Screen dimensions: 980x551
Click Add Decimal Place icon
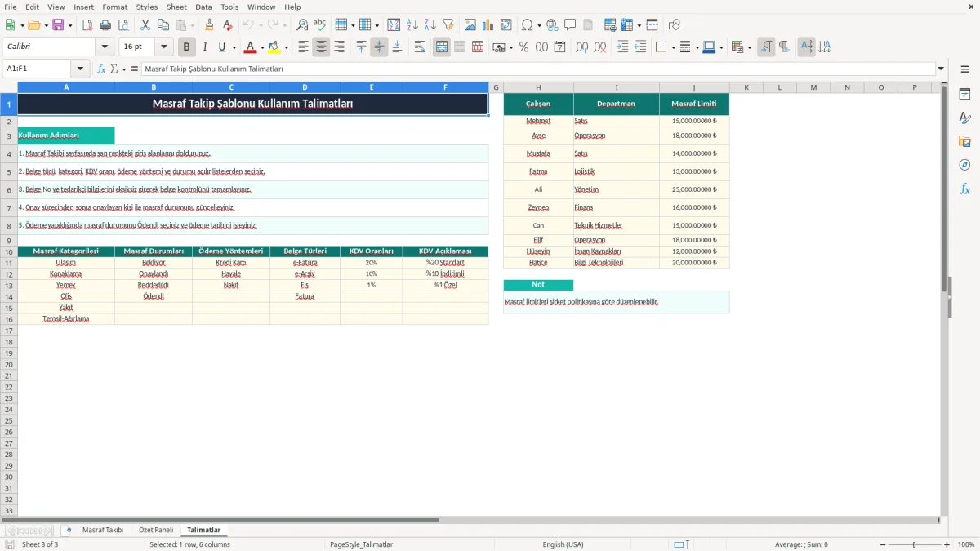click(582, 47)
